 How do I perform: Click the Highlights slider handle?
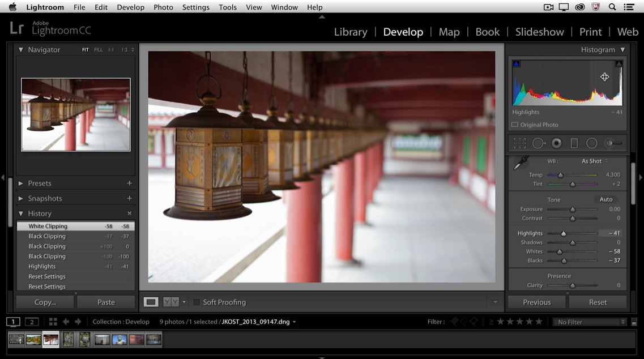(564, 233)
